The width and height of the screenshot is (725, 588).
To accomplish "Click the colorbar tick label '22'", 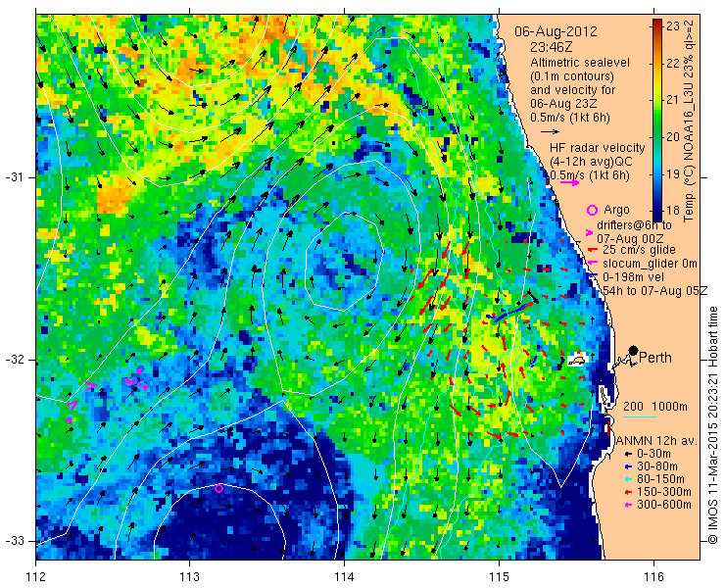I will coord(673,64).
